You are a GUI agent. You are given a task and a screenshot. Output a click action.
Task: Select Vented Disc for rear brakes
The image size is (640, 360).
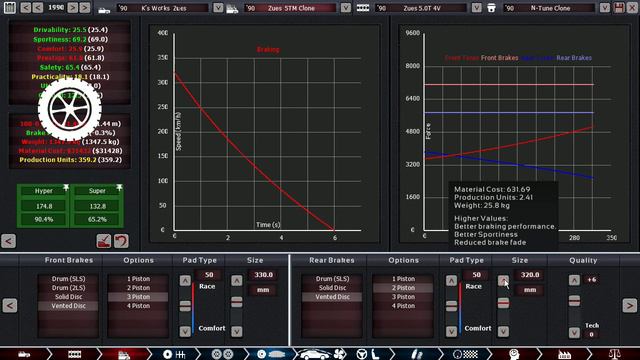coord(332,297)
